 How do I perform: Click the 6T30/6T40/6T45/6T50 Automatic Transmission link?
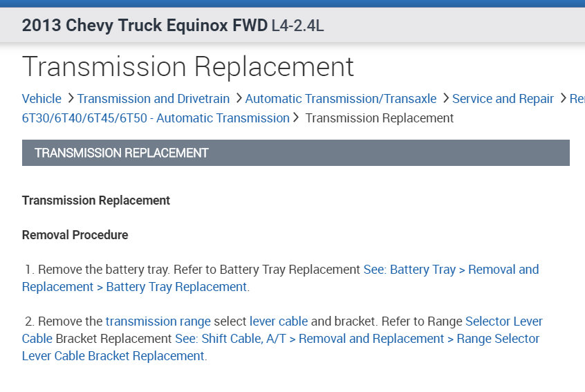[156, 118]
